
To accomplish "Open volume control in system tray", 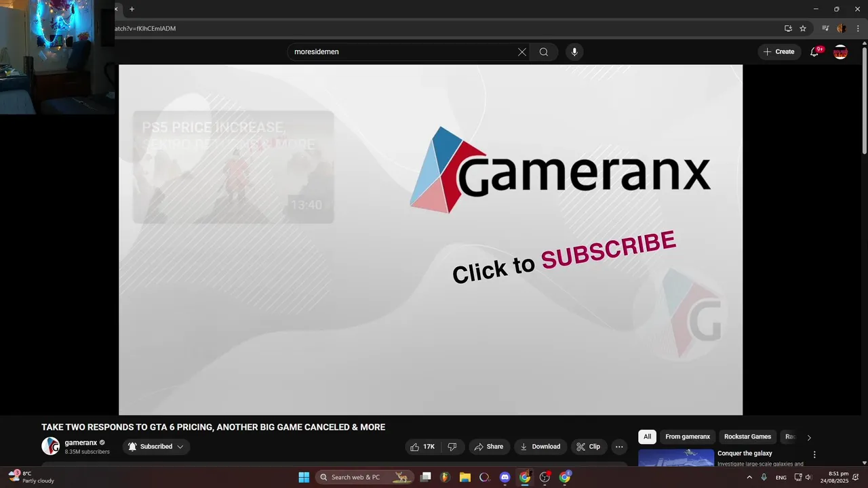I will click(x=808, y=477).
